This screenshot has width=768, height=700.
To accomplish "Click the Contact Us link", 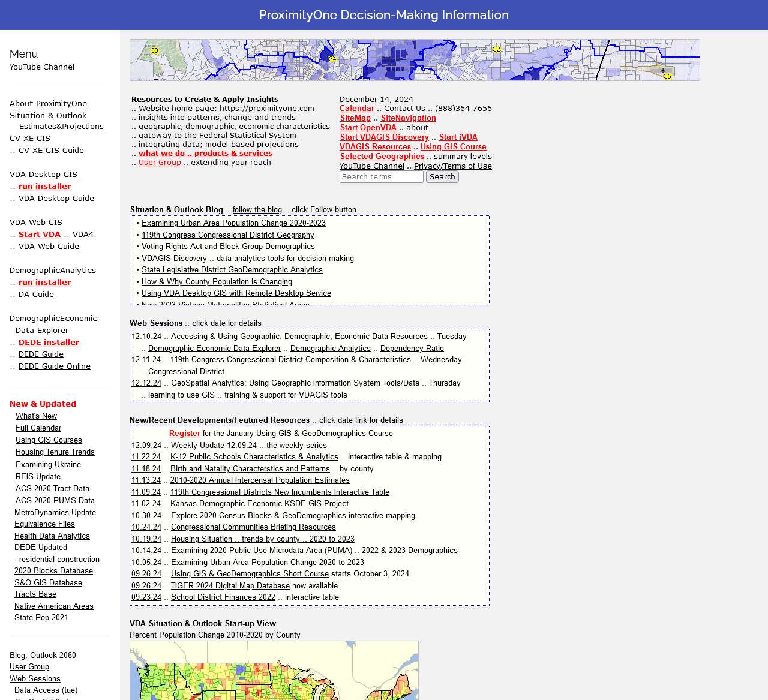I will tap(404, 109).
